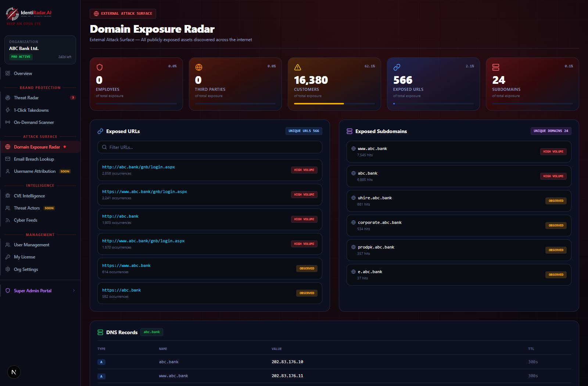Click the Org Settings gear icon
Screen dimensions: 588x386
tap(8, 269)
